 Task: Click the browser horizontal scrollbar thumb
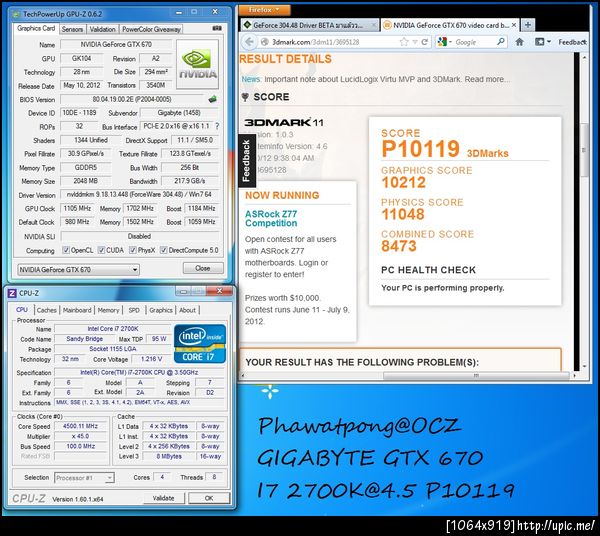pos(476,376)
